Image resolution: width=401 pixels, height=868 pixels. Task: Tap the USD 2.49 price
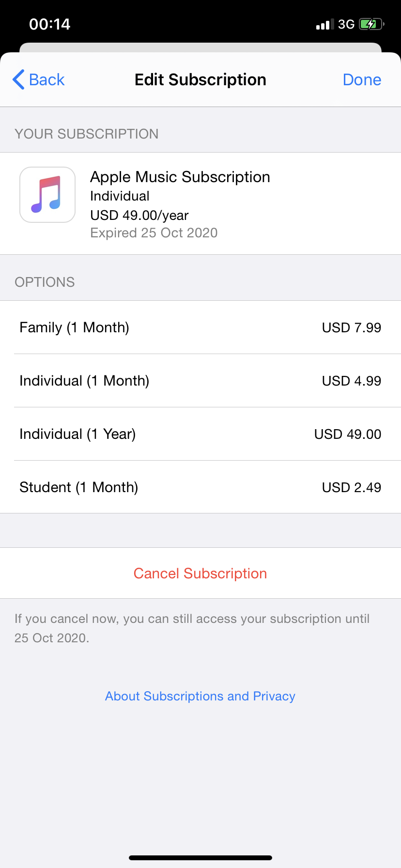click(x=352, y=487)
